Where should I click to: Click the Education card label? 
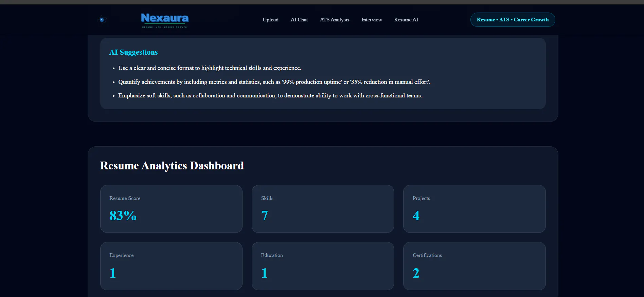(272, 255)
